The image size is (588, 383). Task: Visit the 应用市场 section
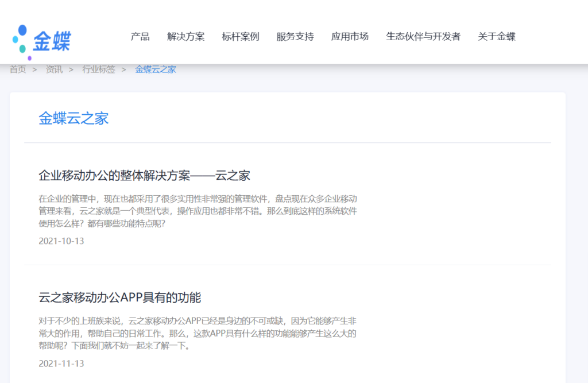coord(350,36)
